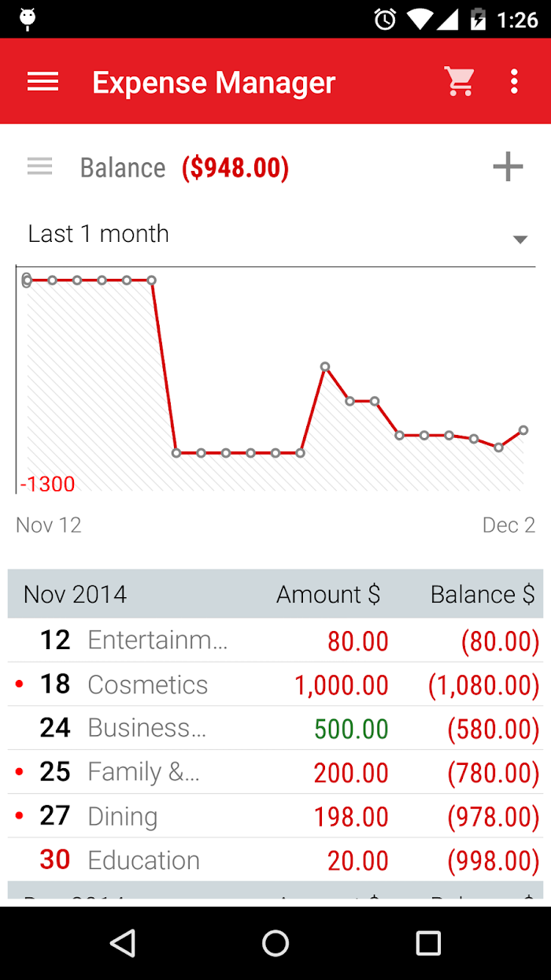This screenshot has height=980, width=551.
Task: Tap the last chart data point
Action: 523,430
